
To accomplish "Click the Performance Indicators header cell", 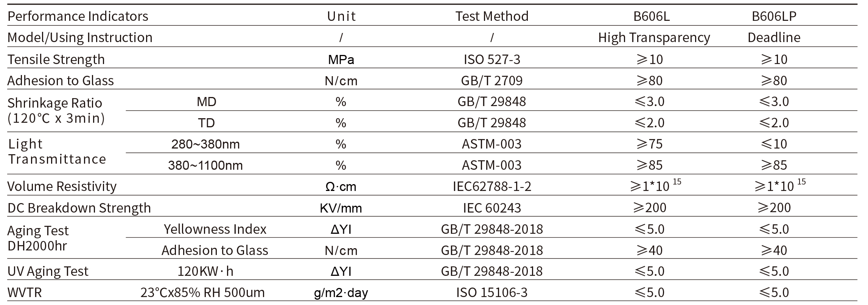I will coord(78,16).
